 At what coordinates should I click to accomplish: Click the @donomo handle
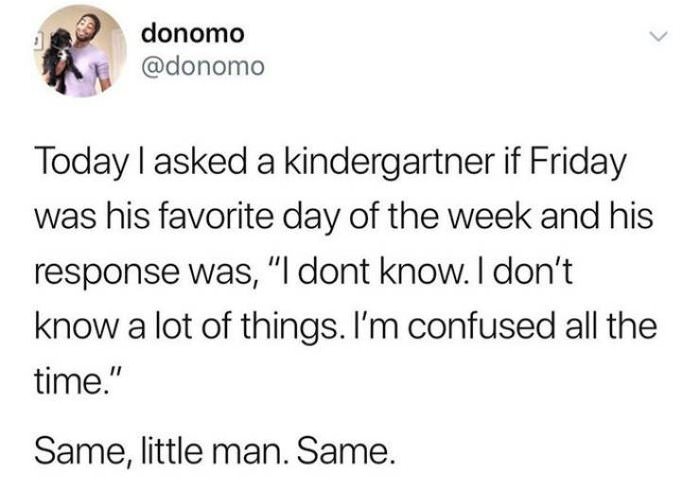(x=203, y=67)
